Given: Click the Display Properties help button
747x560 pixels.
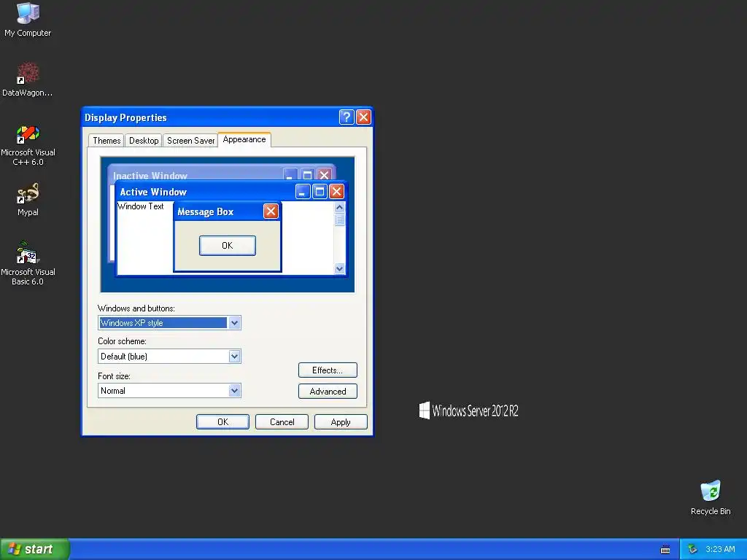Looking at the screenshot, I should tap(347, 117).
